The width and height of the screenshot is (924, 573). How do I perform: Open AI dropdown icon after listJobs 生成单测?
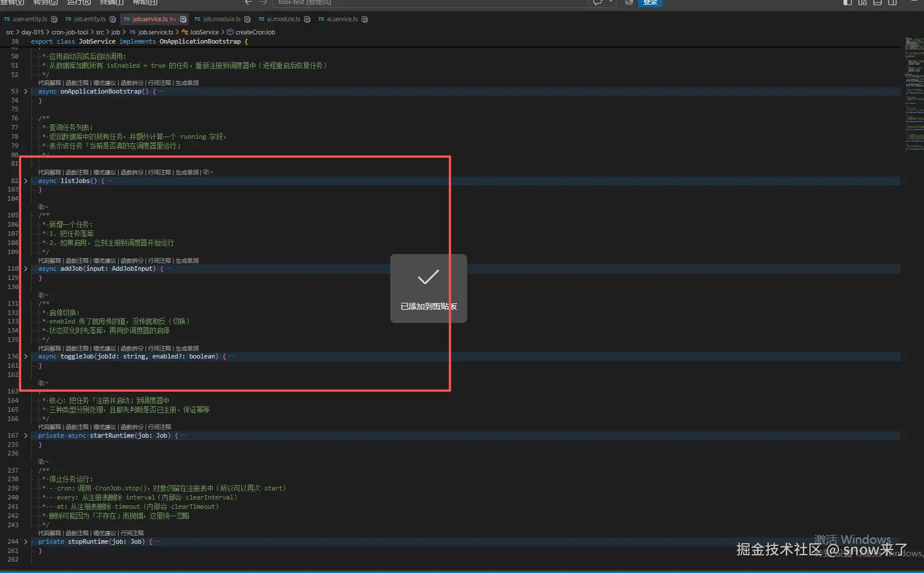tap(208, 172)
